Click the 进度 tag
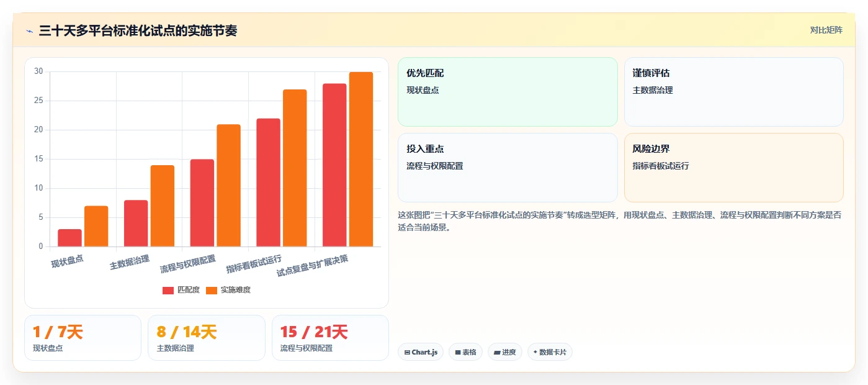 [x=505, y=352]
